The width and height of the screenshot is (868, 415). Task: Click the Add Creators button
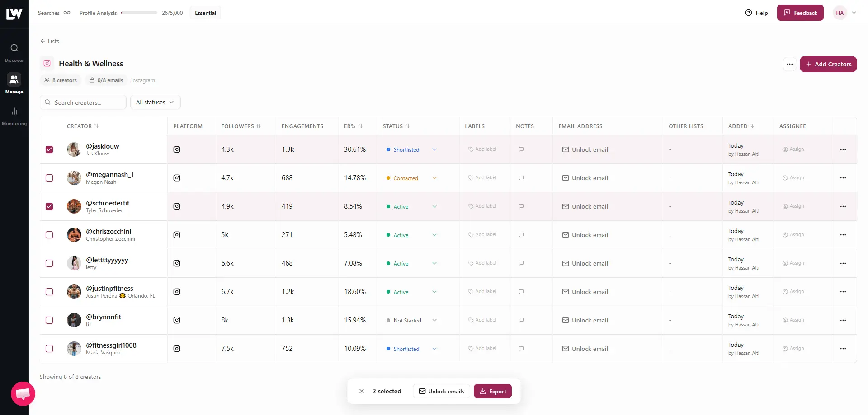(x=828, y=64)
